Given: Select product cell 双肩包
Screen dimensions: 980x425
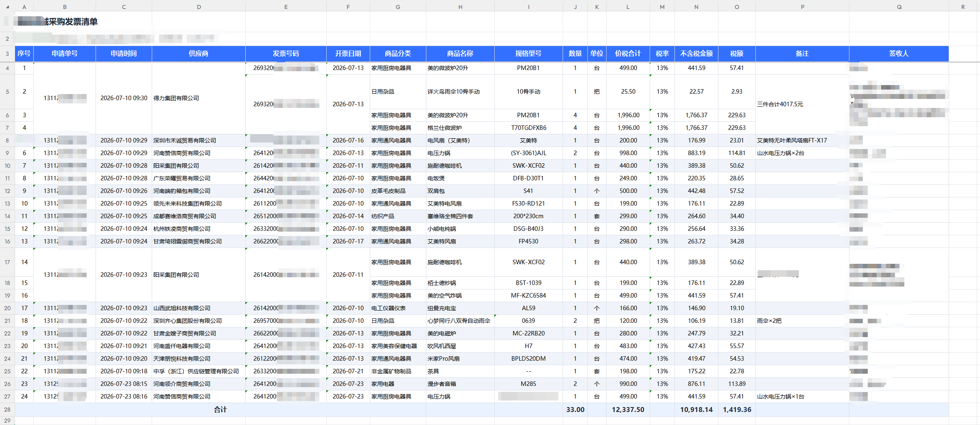Looking at the screenshot, I should pos(460,191).
